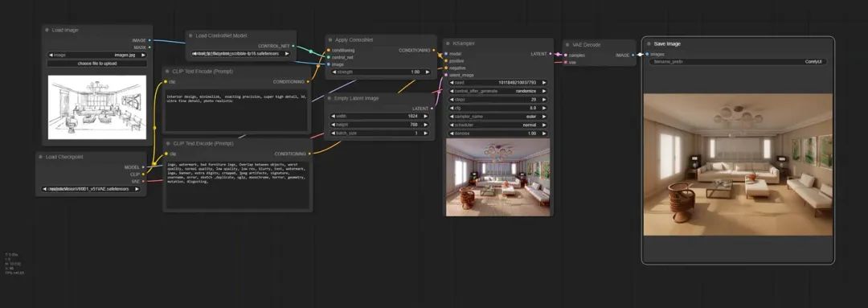The width and height of the screenshot is (868, 308).
Task: Collapse the Empty Latent Image node dot
Action: pos(330,98)
